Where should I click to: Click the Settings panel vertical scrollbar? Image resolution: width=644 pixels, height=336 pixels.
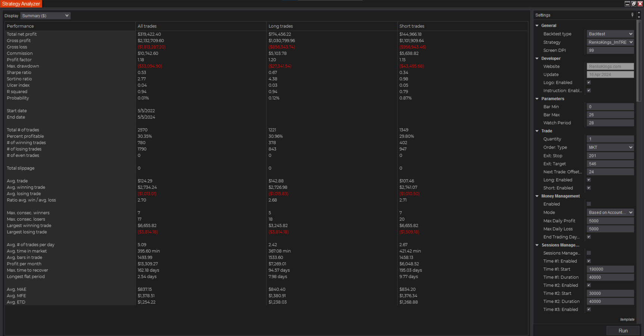tap(639, 60)
